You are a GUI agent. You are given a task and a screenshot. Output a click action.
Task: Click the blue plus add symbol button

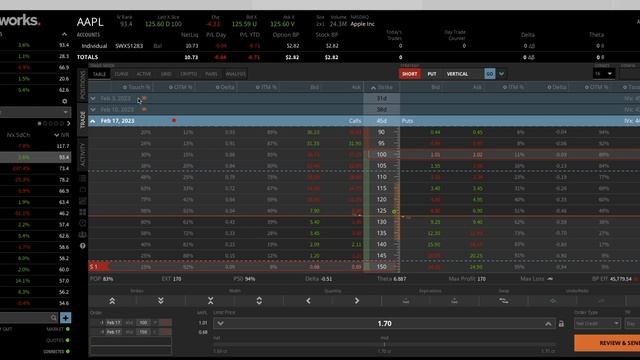[65, 318]
